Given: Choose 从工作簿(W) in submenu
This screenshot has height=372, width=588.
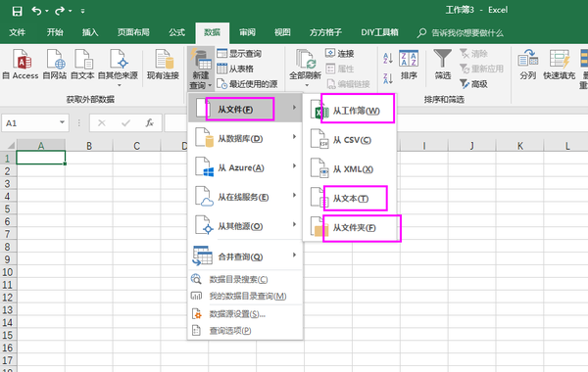Looking at the screenshot, I should pos(350,111).
